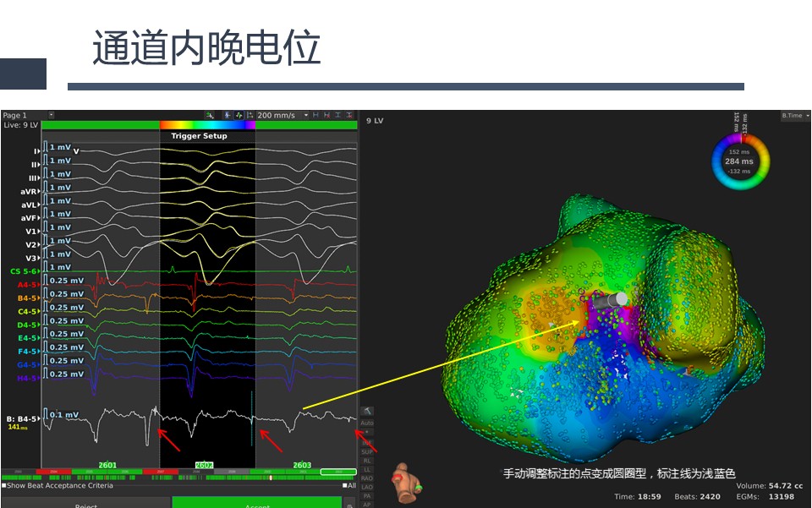Click the first red beat segment in beat strip
The image size is (812, 508).
pyautogui.click(x=53, y=472)
